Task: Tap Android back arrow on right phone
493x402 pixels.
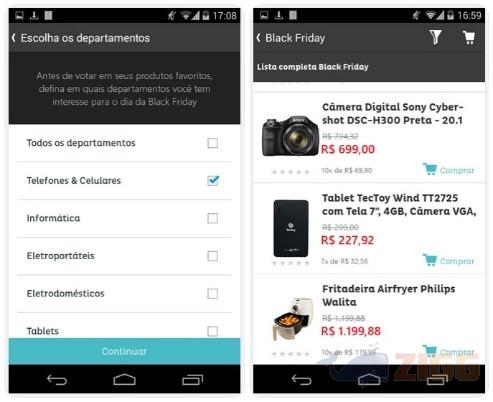Action: coord(301,379)
